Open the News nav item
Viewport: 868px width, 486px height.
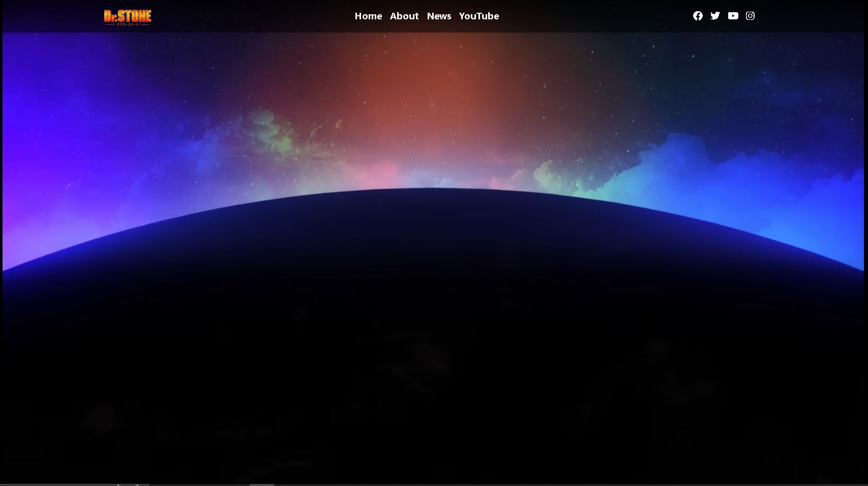[x=439, y=16]
